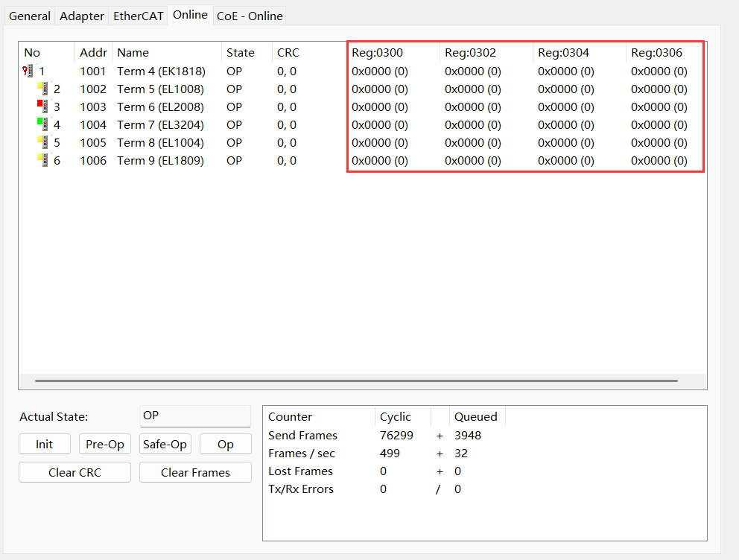Click the Lost Frames row label
The height and width of the screenshot is (560, 739).
point(301,471)
